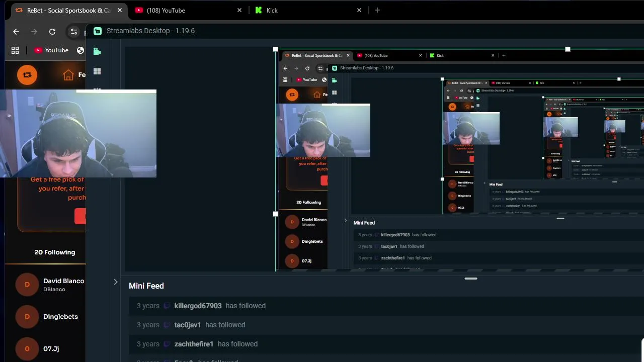Click the Mini Feed heading

pyautogui.click(x=146, y=286)
